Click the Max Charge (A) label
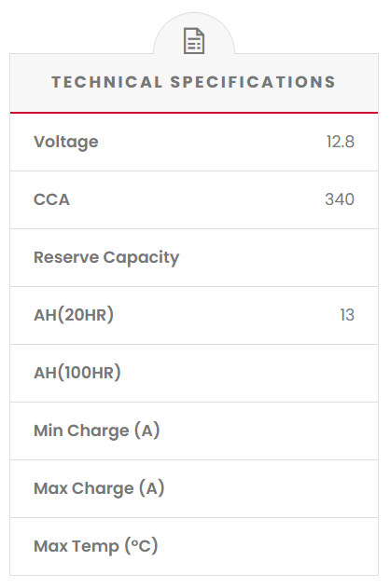390x588 pixels. tap(99, 488)
